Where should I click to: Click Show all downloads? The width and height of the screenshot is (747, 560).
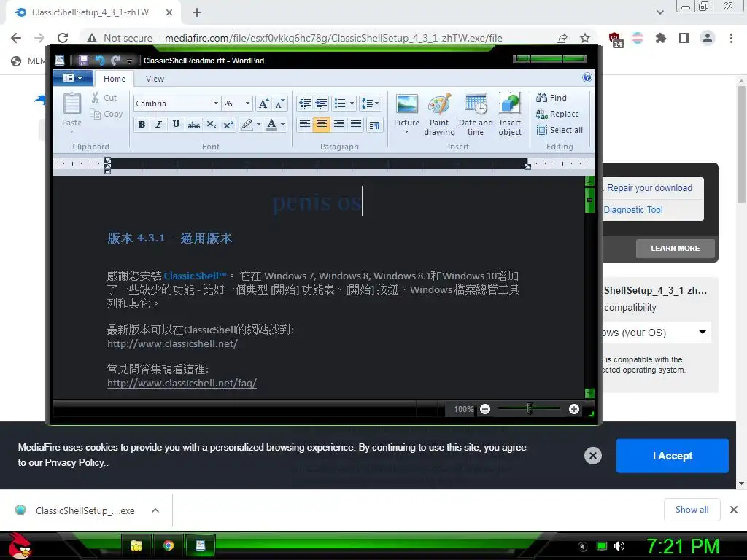click(692, 510)
